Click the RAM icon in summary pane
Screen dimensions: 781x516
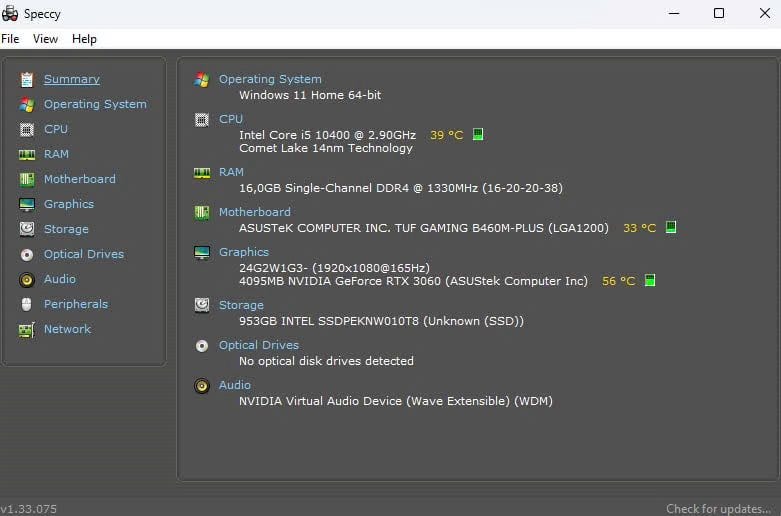202,173
